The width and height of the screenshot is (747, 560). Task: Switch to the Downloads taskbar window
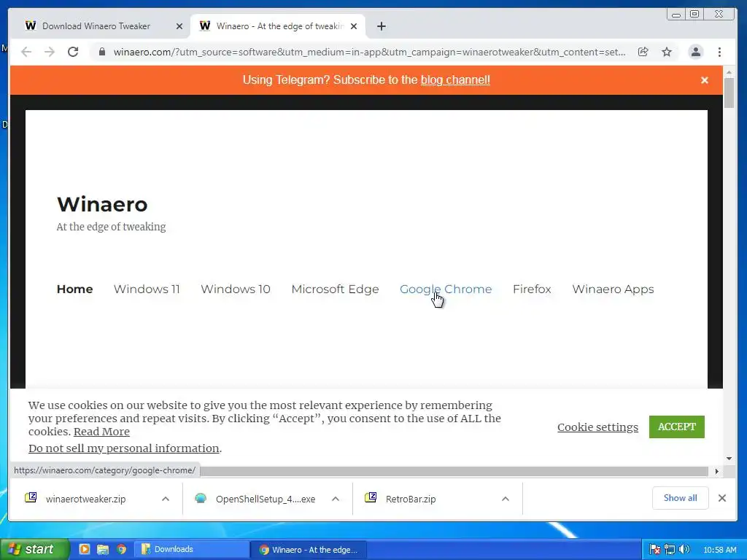[x=192, y=549]
